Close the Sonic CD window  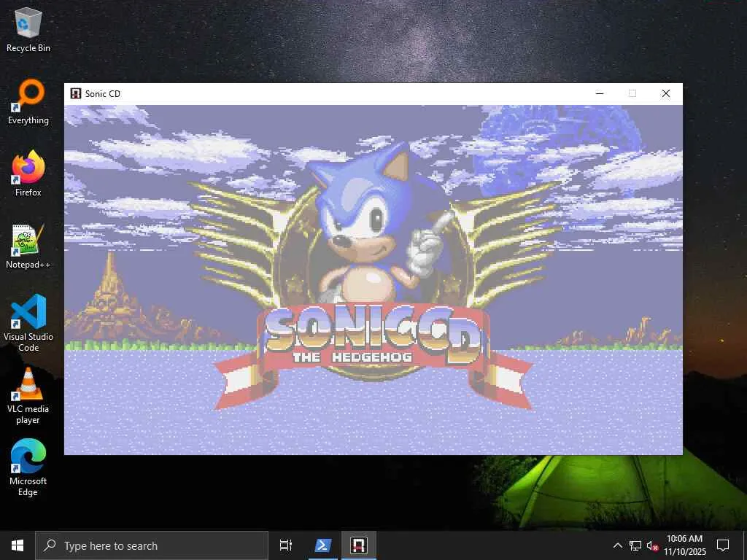666,93
